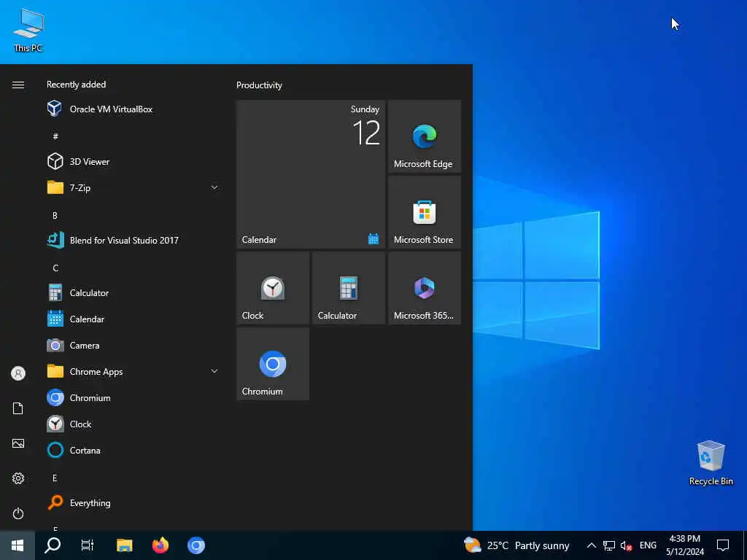The width and height of the screenshot is (747, 560).
Task: Click the Productivity group header
Action: tap(259, 85)
